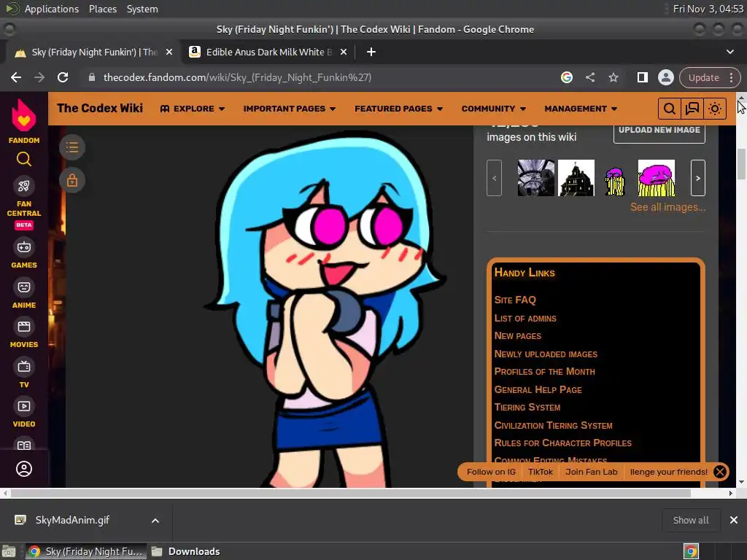The height and width of the screenshot is (560, 747).
Task: Switch to Edible Anus Dark Milk tab
Action: (x=267, y=52)
